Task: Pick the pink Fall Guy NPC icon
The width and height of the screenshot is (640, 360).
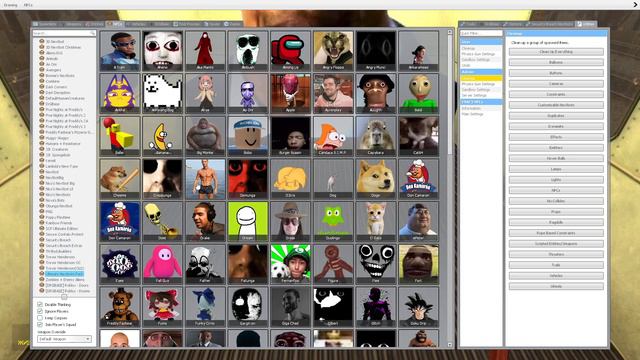Action: (162, 264)
